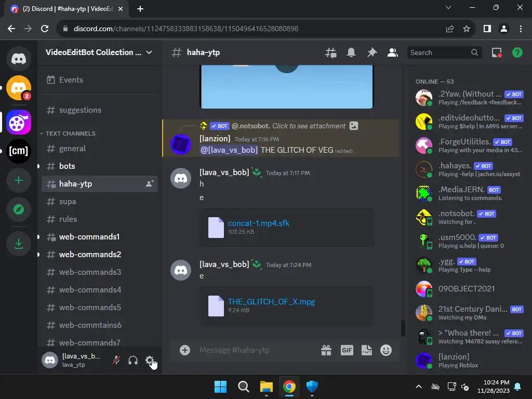Open Windows Security shield in taskbar

tap(312, 387)
